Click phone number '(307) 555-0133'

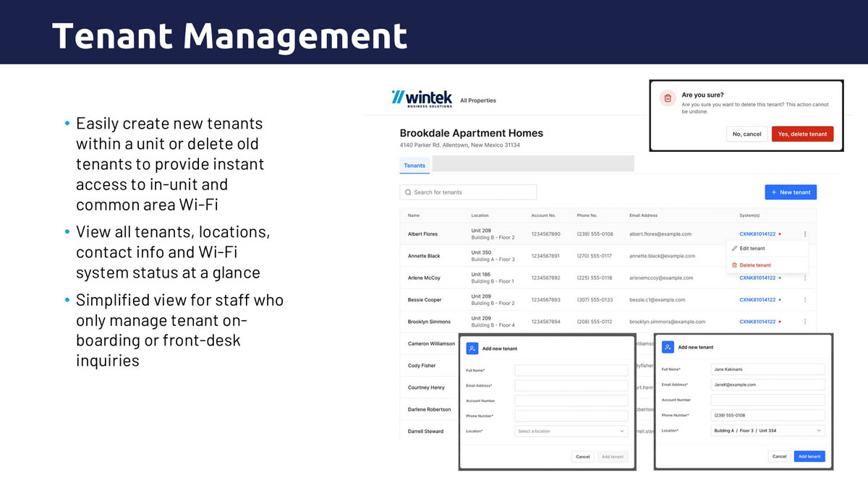[595, 300]
